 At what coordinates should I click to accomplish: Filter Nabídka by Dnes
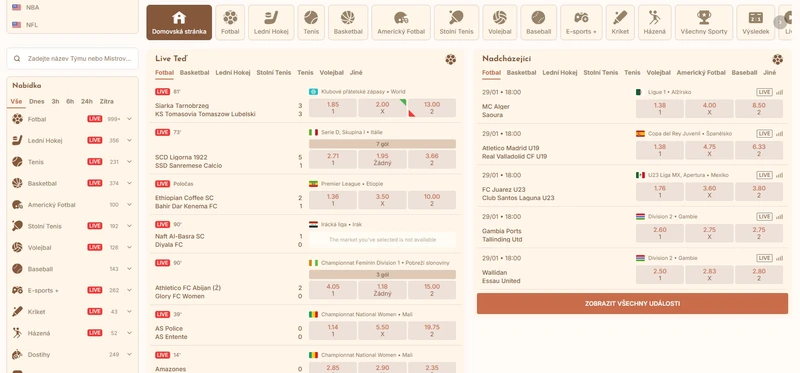pos(37,101)
